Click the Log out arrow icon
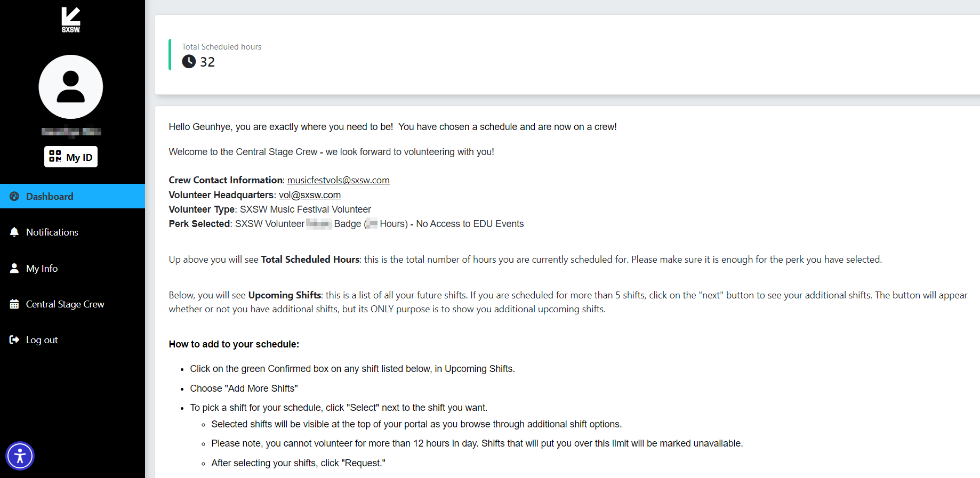The image size is (980, 478). pos(14,339)
